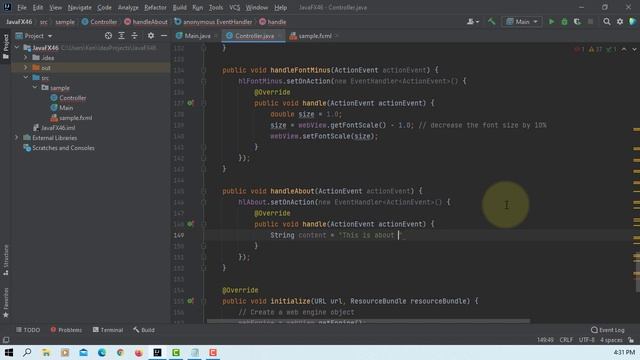Image resolution: width=640 pixels, height=360 pixels.
Task: Open the Main run configuration dropdown
Action: click(x=522, y=22)
